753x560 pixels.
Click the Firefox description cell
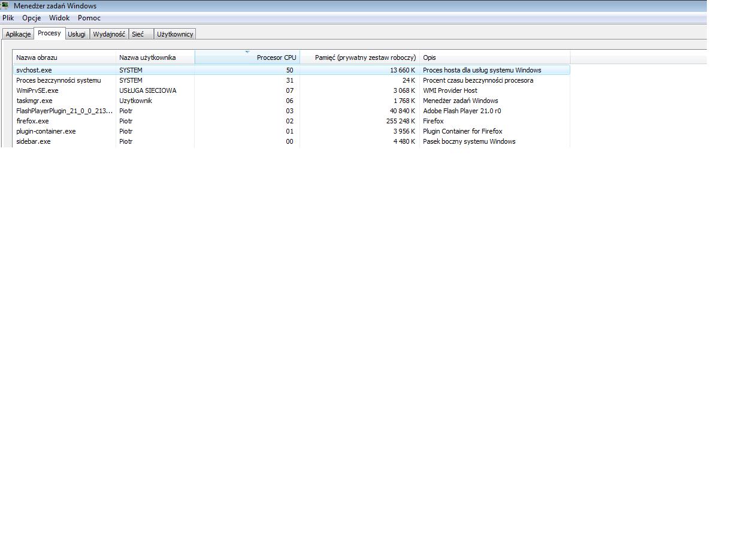click(x=433, y=121)
